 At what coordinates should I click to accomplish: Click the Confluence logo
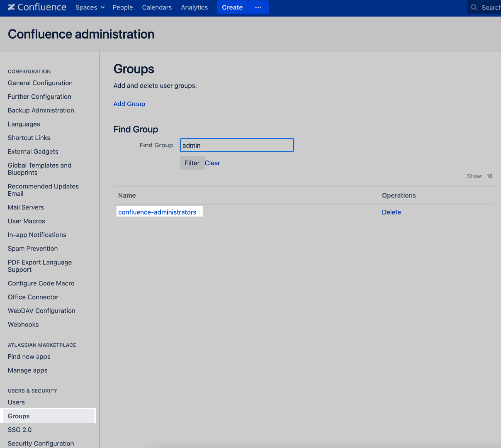coord(36,7)
